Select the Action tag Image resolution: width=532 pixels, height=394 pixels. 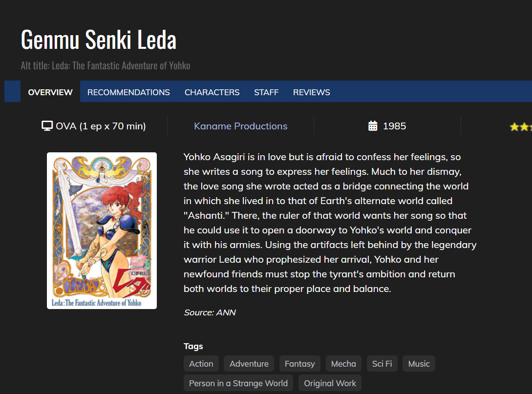[x=201, y=364]
